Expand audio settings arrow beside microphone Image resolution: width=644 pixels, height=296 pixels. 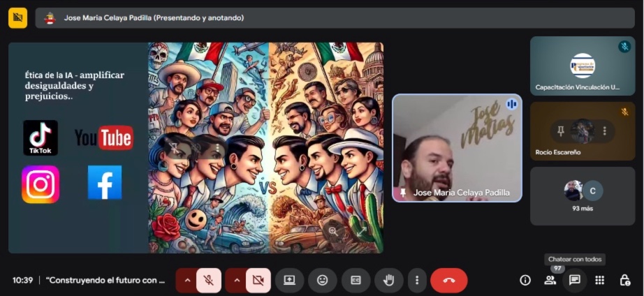186,280
